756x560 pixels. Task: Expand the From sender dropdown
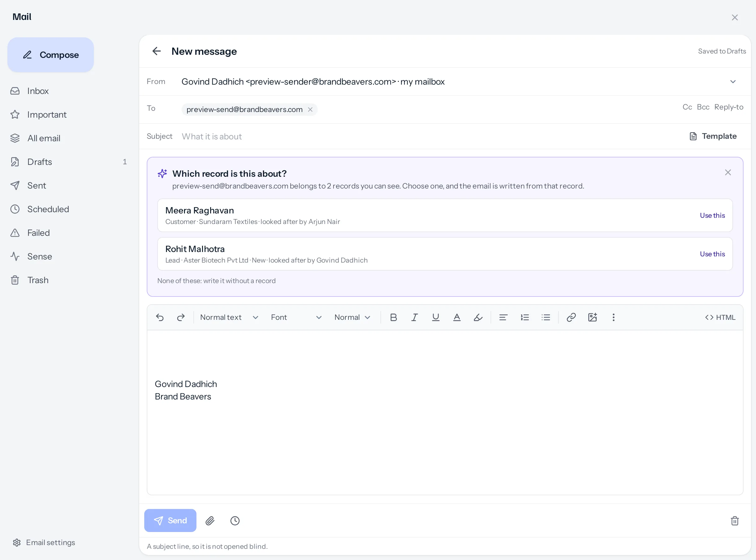733,82
